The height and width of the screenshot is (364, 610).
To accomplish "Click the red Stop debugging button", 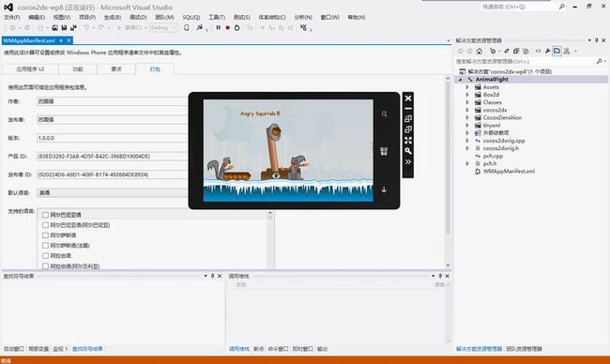I will click(x=228, y=27).
